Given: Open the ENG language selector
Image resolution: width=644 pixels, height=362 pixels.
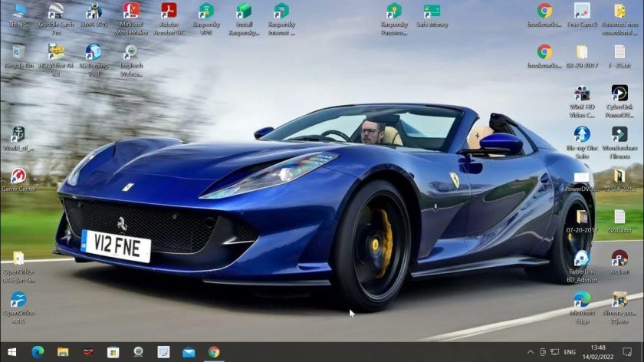Looking at the screenshot, I should click(x=570, y=352).
